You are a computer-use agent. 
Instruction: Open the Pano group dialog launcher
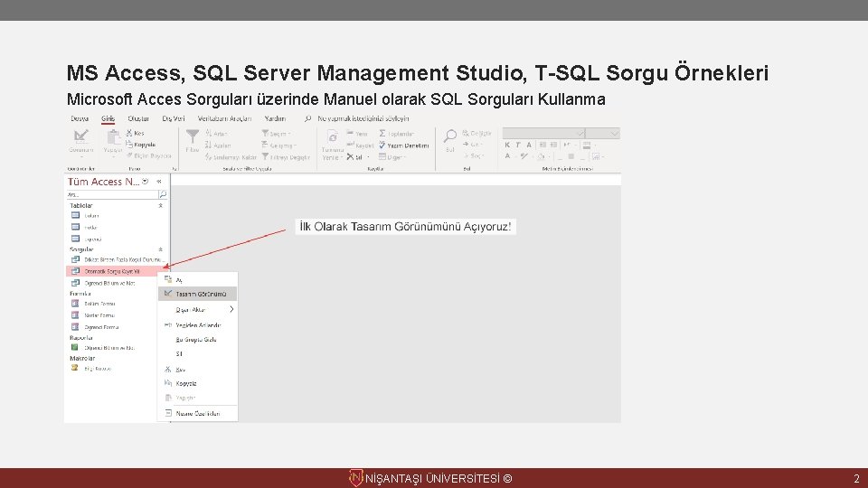click(174, 169)
